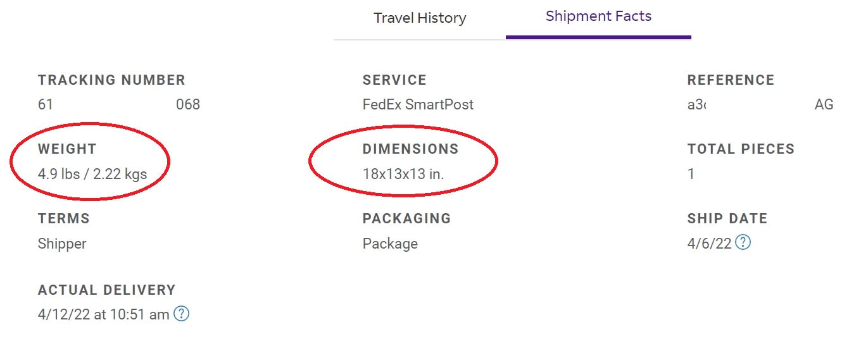Click the Package packaging value
Viewport: 868px width, 346px height.
point(390,244)
